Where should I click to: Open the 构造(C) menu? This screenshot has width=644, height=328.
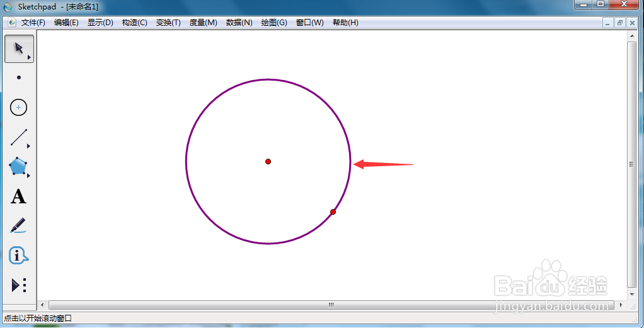tap(134, 23)
